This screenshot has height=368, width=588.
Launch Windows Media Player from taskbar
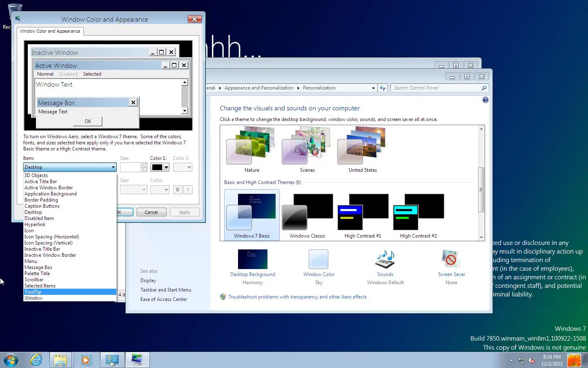tap(86, 360)
